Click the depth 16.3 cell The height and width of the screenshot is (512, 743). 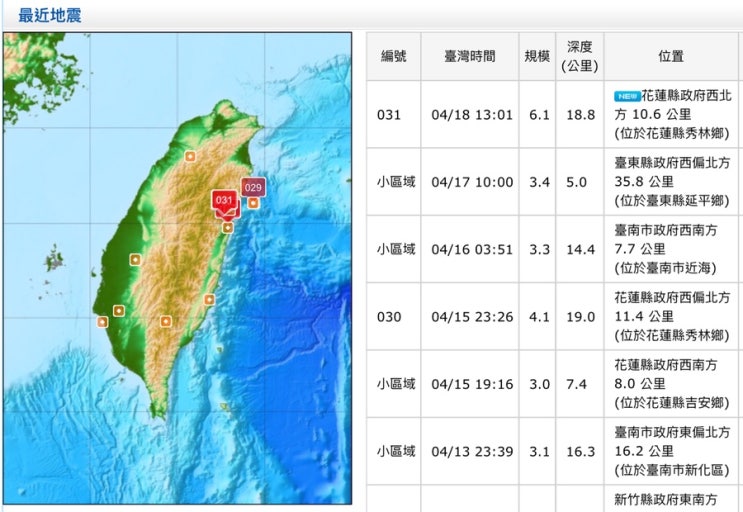(x=580, y=451)
